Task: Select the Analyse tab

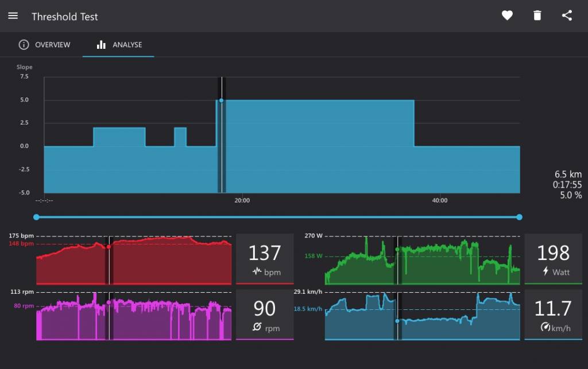Action: [119, 45]
